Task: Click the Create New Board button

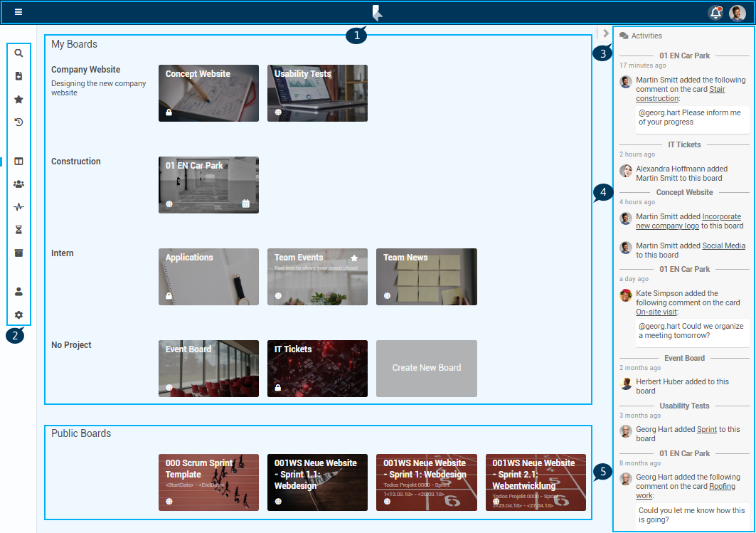Action: (426, 368)
